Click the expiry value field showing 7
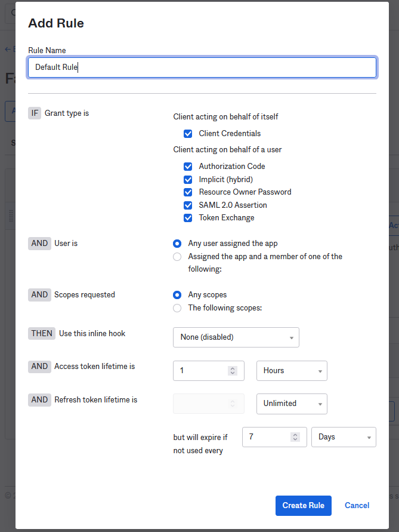 click(267, 437)
